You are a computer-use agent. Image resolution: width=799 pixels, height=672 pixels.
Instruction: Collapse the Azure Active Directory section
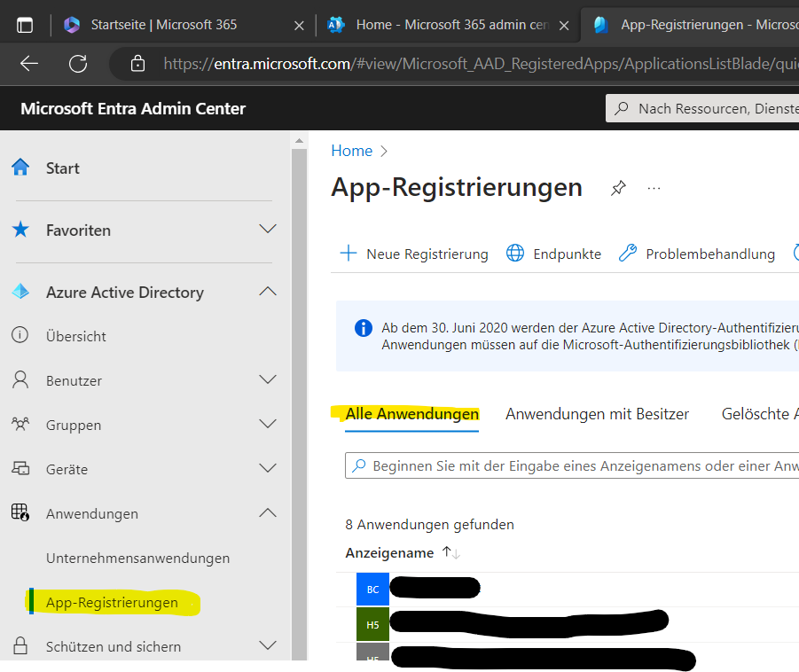click(x=268, y=292)
